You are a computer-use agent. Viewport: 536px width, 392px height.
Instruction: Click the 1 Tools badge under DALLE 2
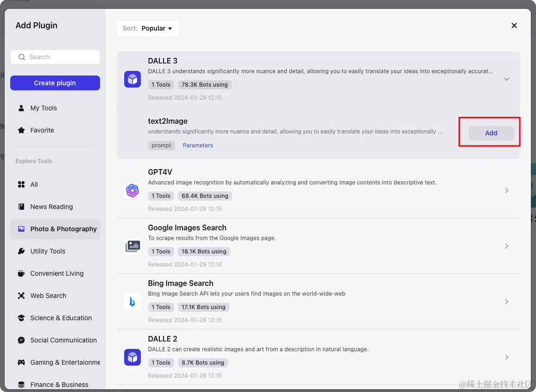[x=161, y=363]
